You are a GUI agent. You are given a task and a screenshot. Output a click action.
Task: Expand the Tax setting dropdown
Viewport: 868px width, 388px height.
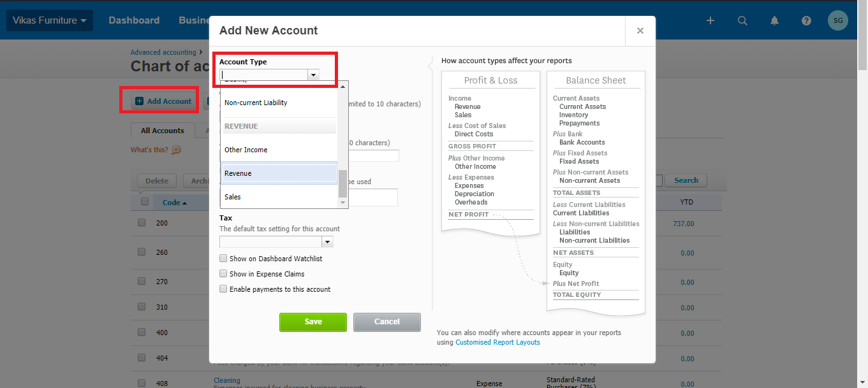(x=327, y=242)
